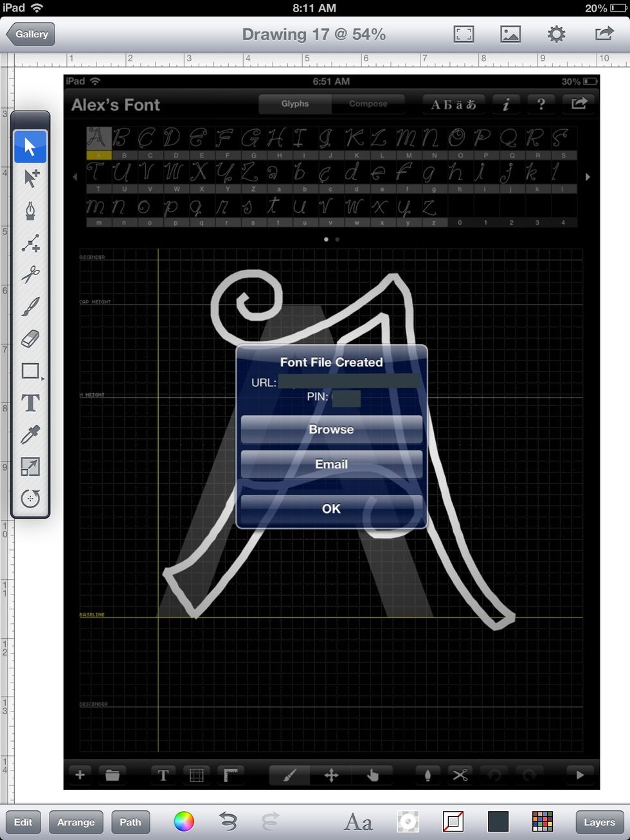Open the Edit menu

(23, 822)
